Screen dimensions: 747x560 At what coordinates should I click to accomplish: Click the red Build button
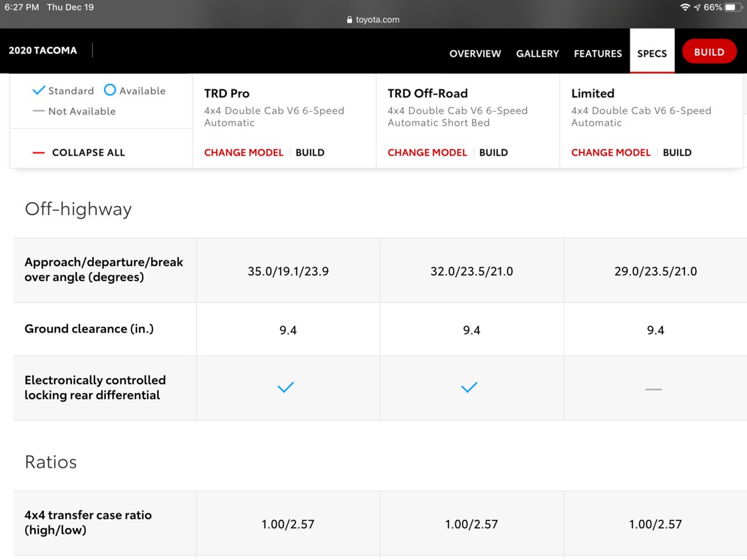coord(709,52)
